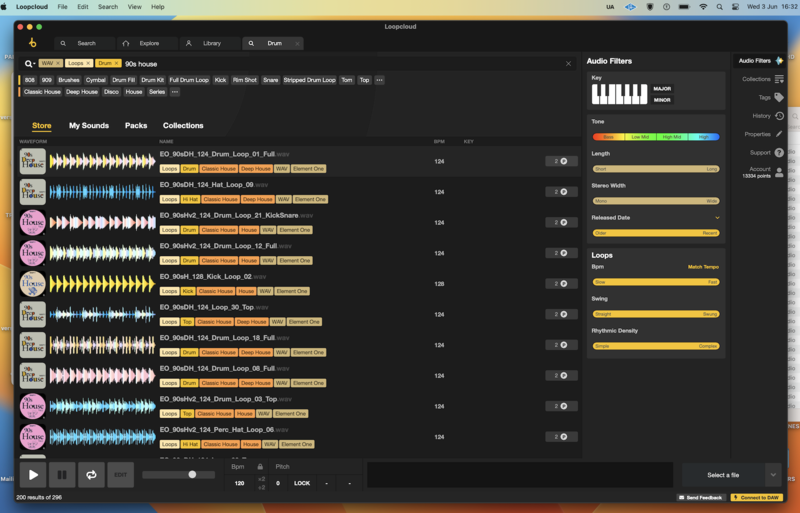
Task: Click the Rhythmic Density slider
Action: tap(656, 346)
